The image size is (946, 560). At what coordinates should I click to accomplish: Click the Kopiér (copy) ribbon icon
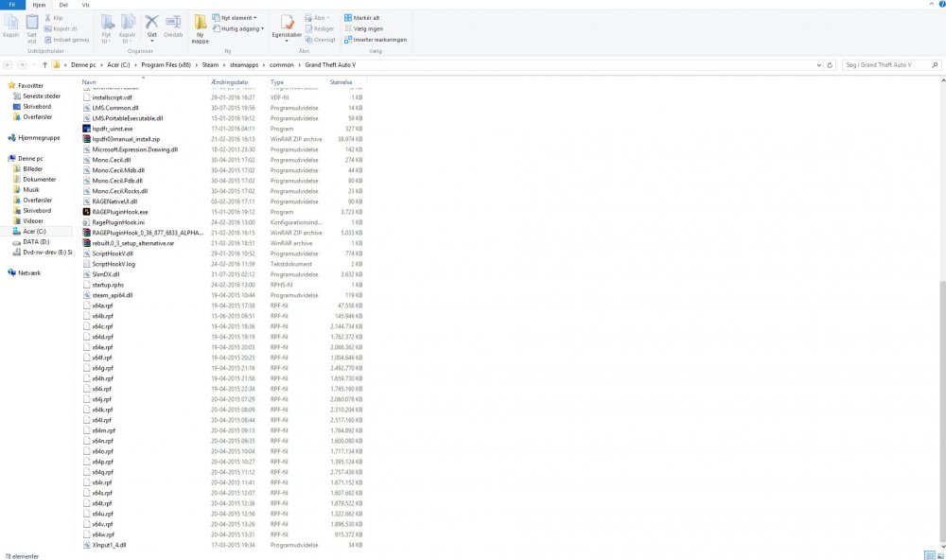coord(11,23)
